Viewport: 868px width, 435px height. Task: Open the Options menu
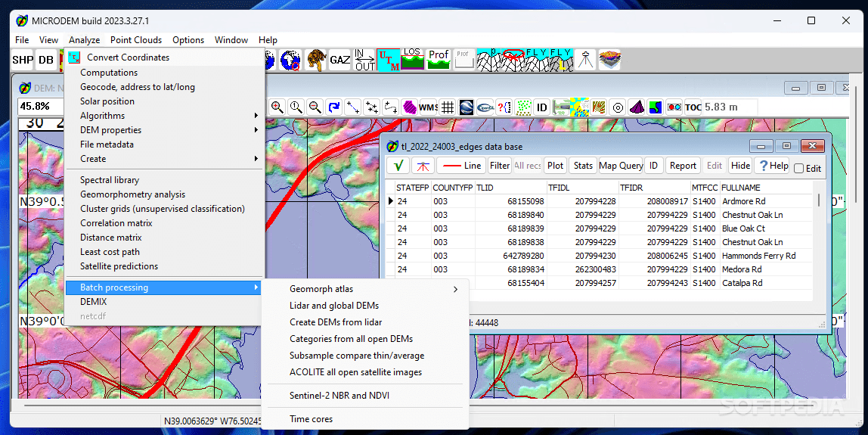[188, 40]
